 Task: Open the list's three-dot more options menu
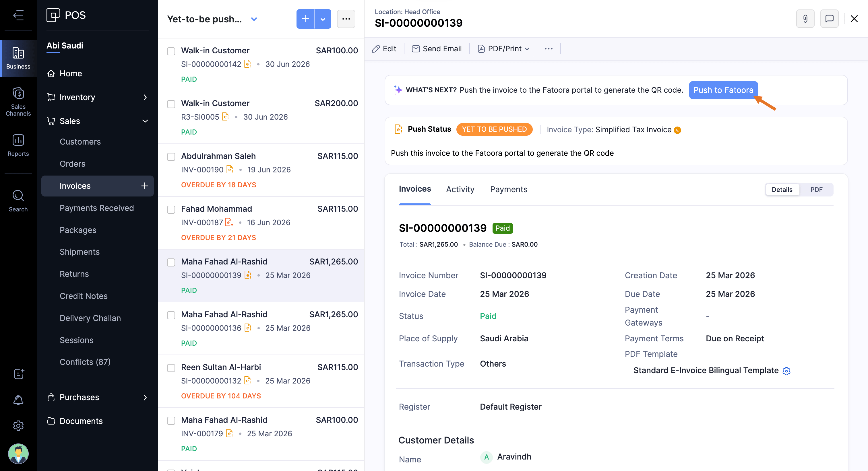(346, 19)
